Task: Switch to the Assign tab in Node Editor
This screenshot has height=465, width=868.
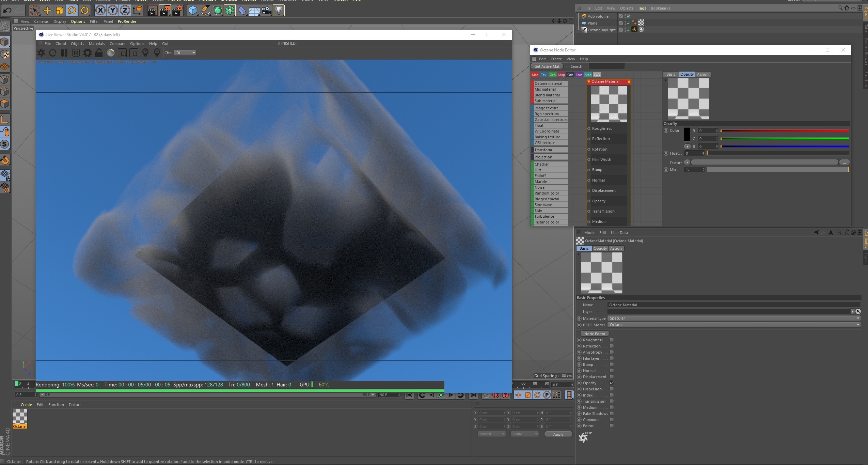Action: point(703,74)
